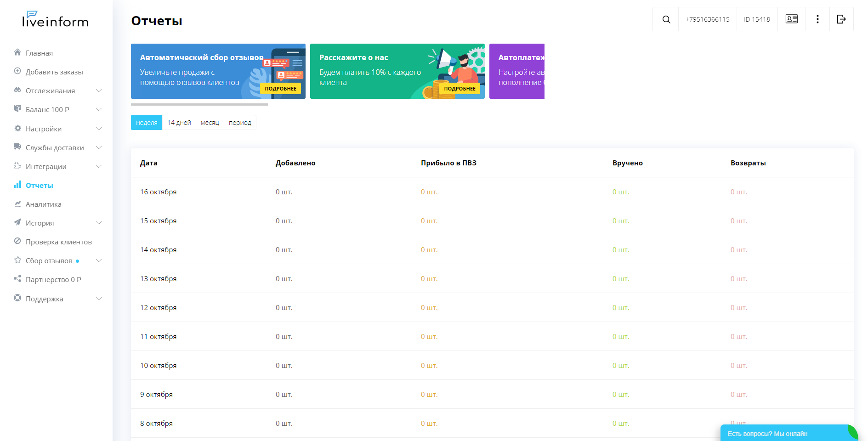Expand the Баланс submenu chevron

tap(99, 109)
